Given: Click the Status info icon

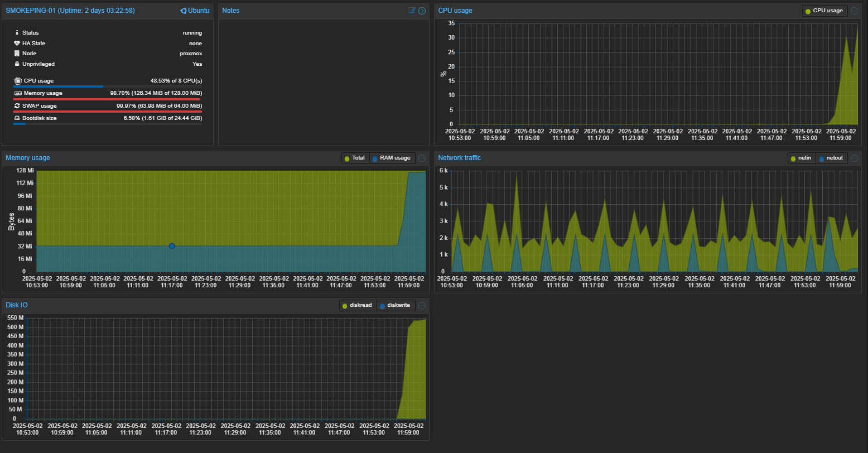Looking at the screenshot, I should point(17,33).
